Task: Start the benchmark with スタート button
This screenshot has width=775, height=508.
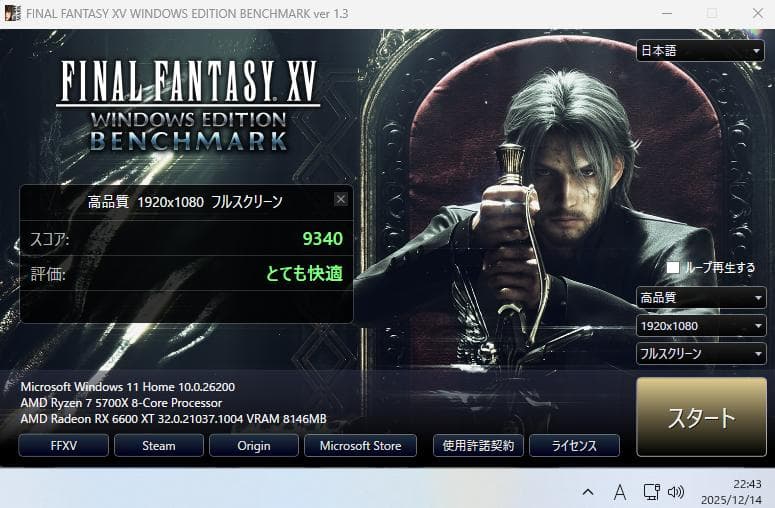Action: (x=701, y=417)
